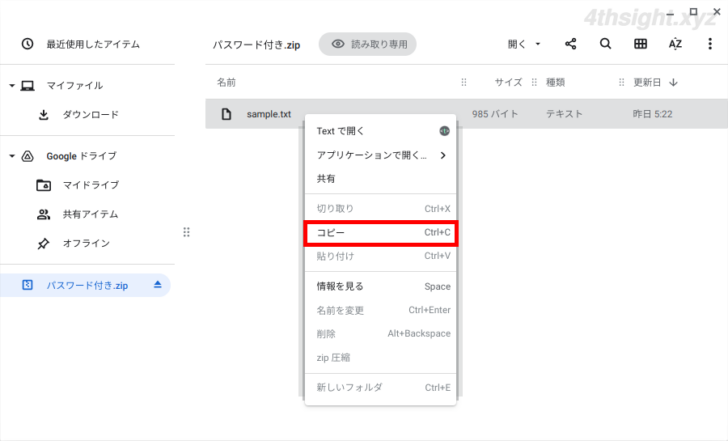Click column divider handle before 更新日
Image resolution: width=728 pixels, height=441 pixels.
pyautogui.click(x=621, y=83)
